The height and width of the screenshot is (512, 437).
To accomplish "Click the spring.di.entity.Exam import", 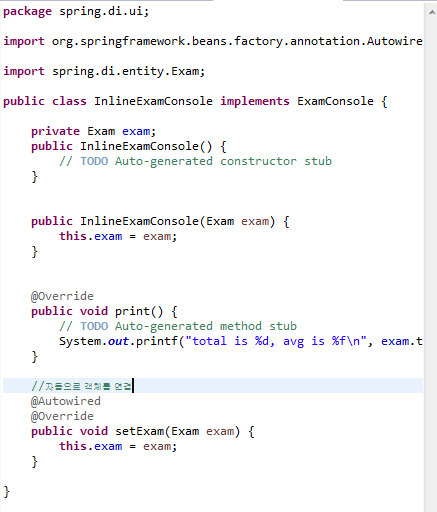I will 126,71.
